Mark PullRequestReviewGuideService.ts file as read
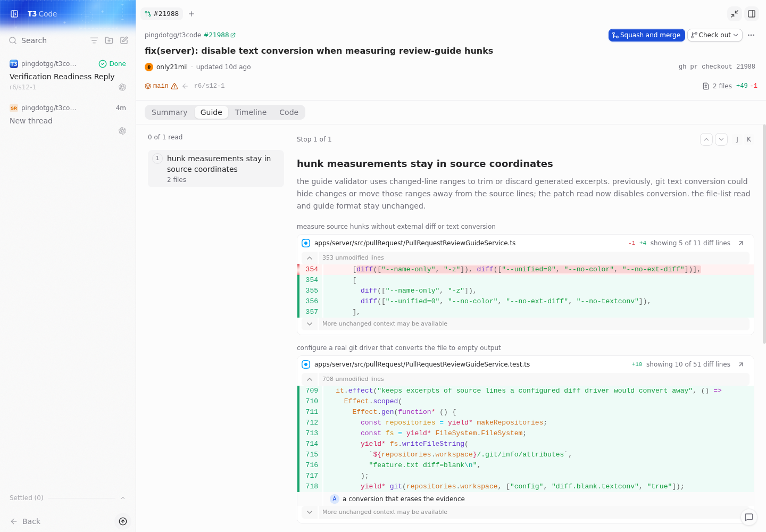Screen dimensions: 766x532 pyautogui.click(x=306, y=243)
